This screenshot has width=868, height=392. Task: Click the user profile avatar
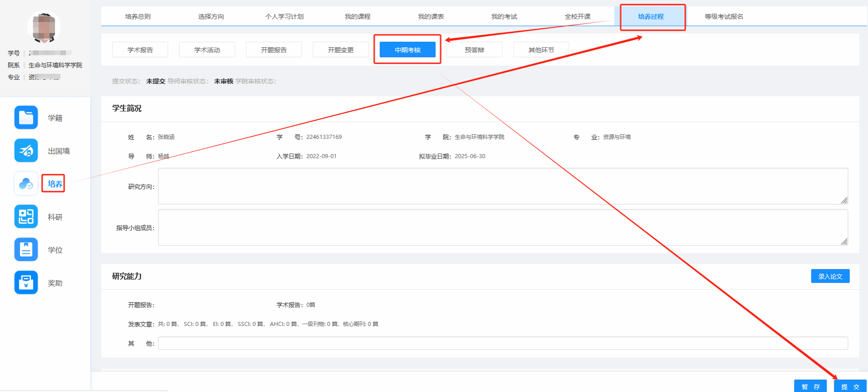44,27
